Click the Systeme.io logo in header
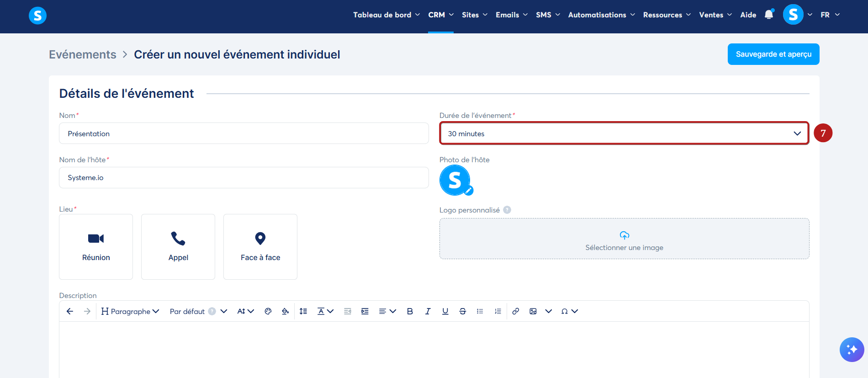Screen dimensions: 868x378 click(x=37, y=16)
